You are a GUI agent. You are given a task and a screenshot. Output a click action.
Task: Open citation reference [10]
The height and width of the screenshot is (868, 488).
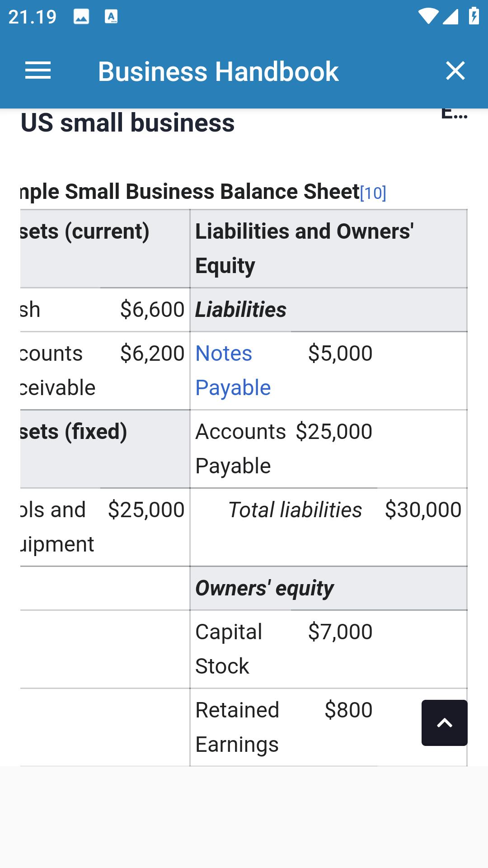pyautogui.click(x=373, y=193)
